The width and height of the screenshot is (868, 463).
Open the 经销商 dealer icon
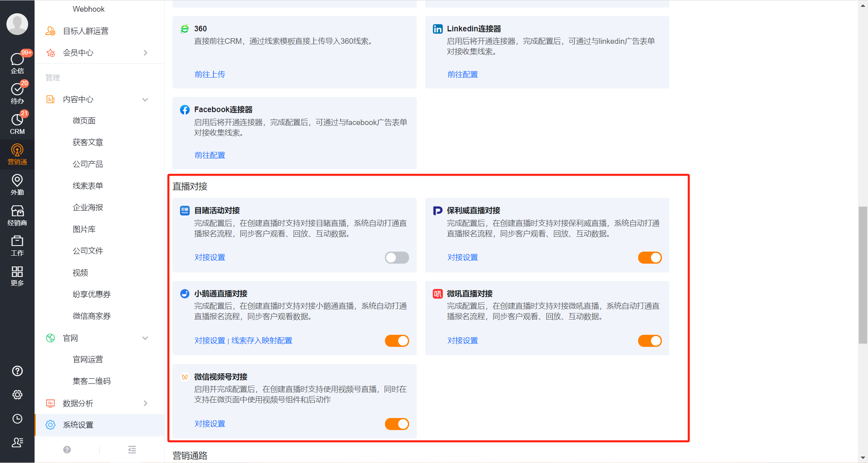click(x=17, y=215)
